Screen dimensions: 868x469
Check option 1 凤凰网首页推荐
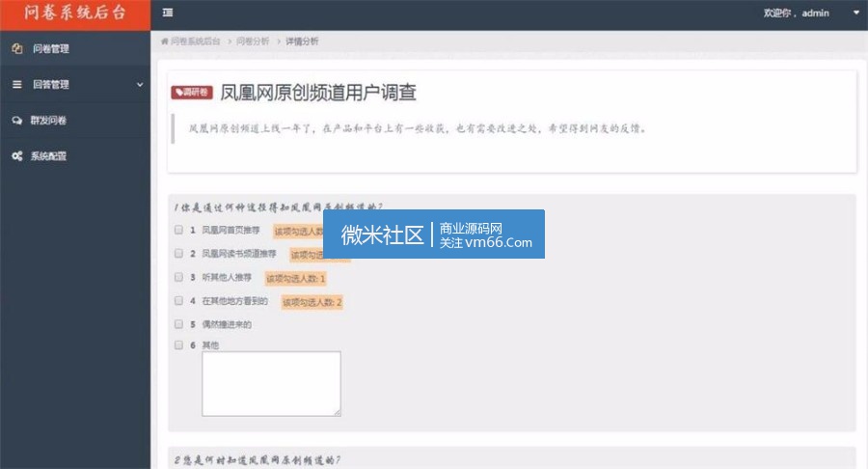pos(178,230)
